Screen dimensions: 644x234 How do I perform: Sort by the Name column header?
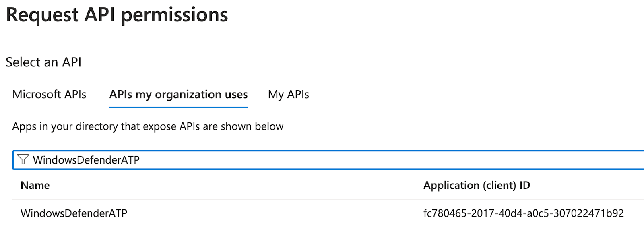coord(35,185)
